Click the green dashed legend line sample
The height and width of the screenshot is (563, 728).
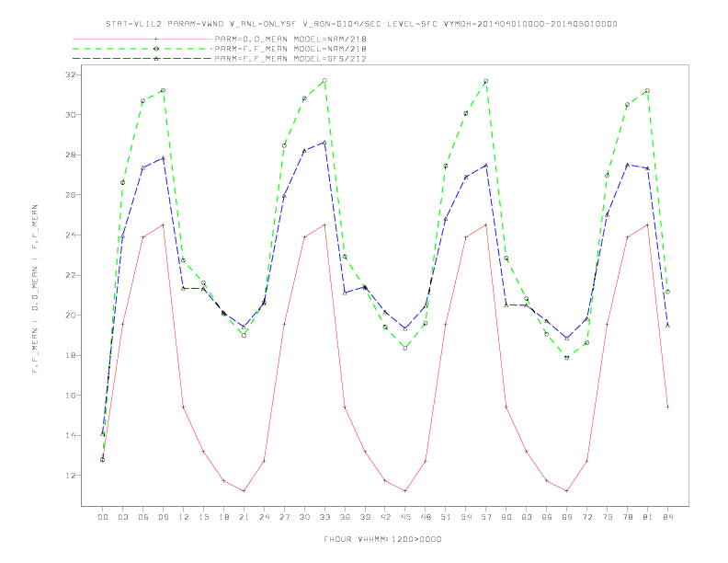142,49
